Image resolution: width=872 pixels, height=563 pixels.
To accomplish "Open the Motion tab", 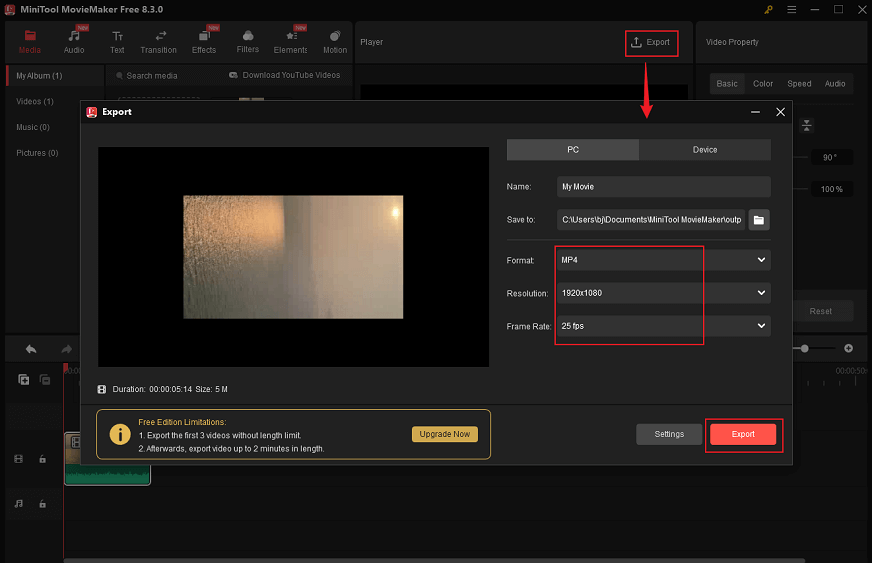I will point(335,42).
